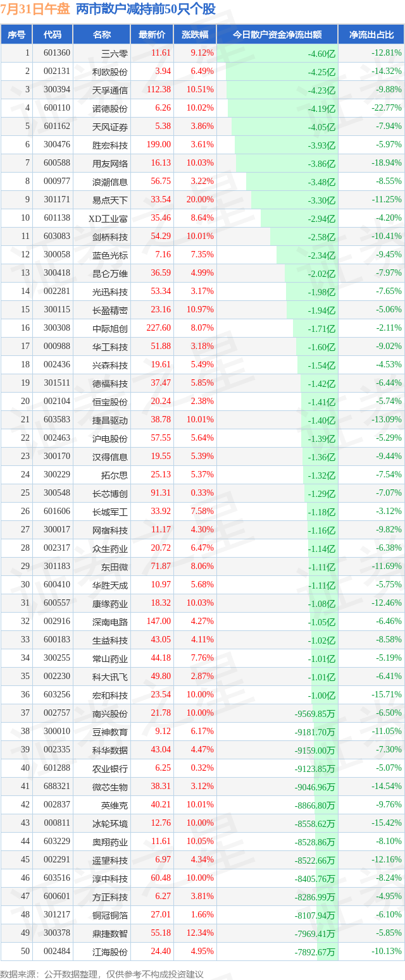Select stock name 英维克

click(115, 805)
